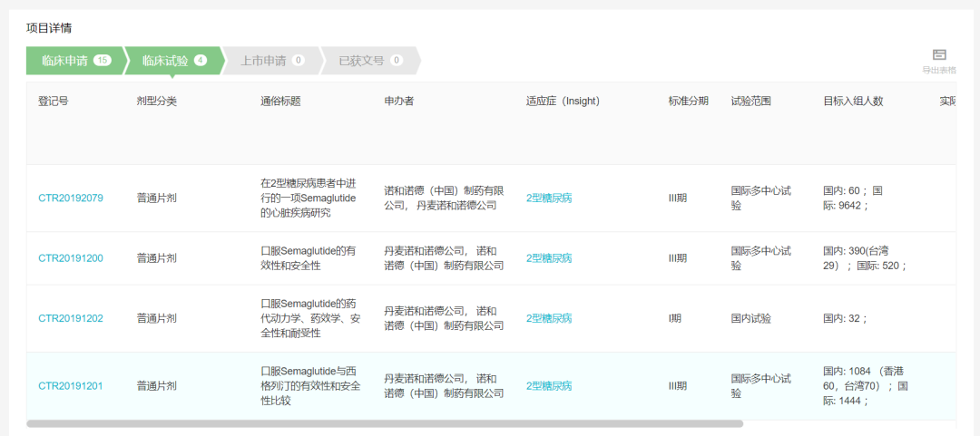Click the 标准分期 column header
980x436 pixels.
(x=688, y=102)
